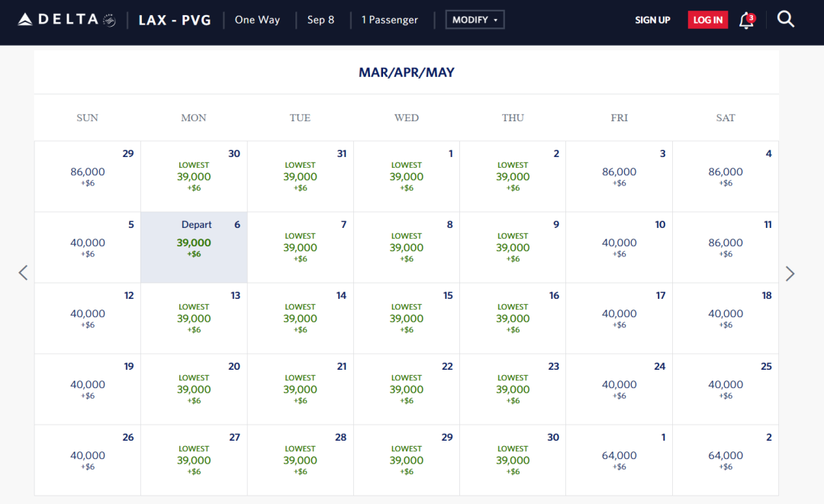Click the LOG IN button
The height and width of the screenshot is (504, 824).
pyautogui.click(x=707, y=21)
